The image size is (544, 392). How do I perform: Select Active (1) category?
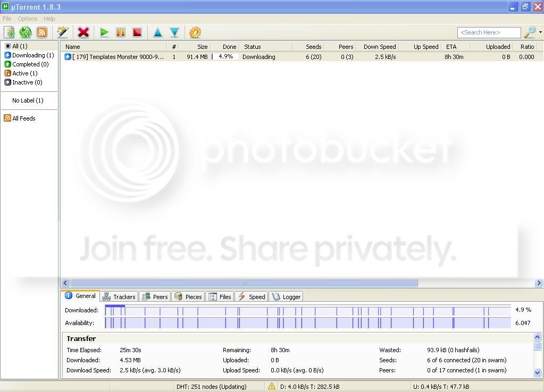21,73
